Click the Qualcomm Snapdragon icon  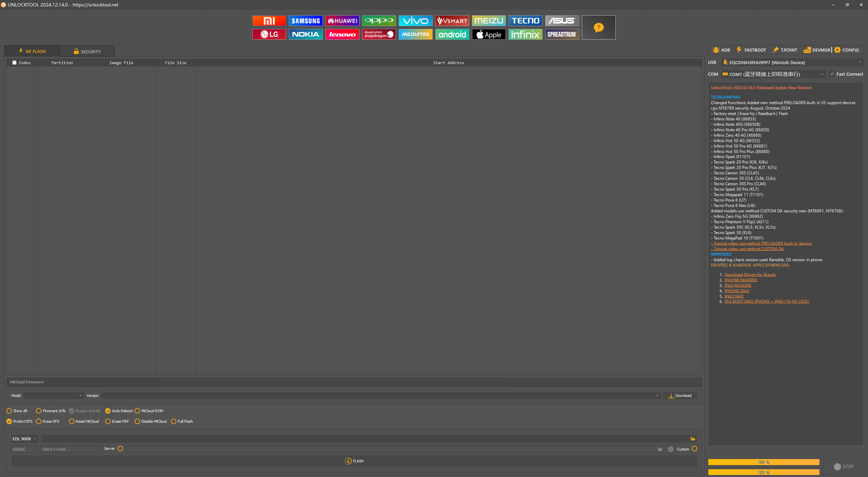[x=379, y=34]
